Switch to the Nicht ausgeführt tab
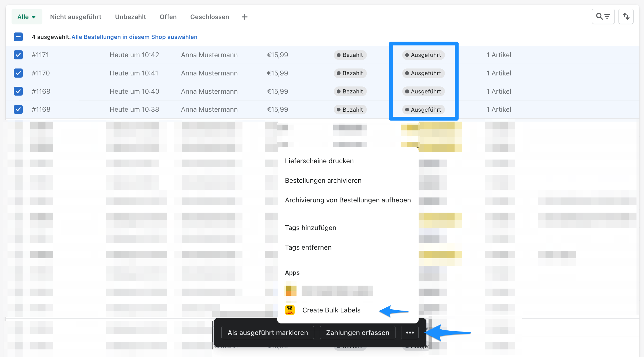The height and width of the screenshot is (357, 644). point(76,17)
